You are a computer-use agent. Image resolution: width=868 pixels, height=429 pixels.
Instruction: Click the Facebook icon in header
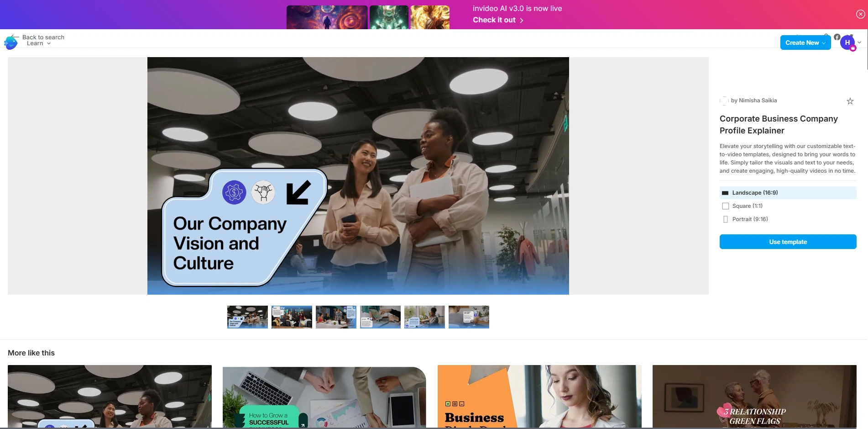click(x=837, y=37)
